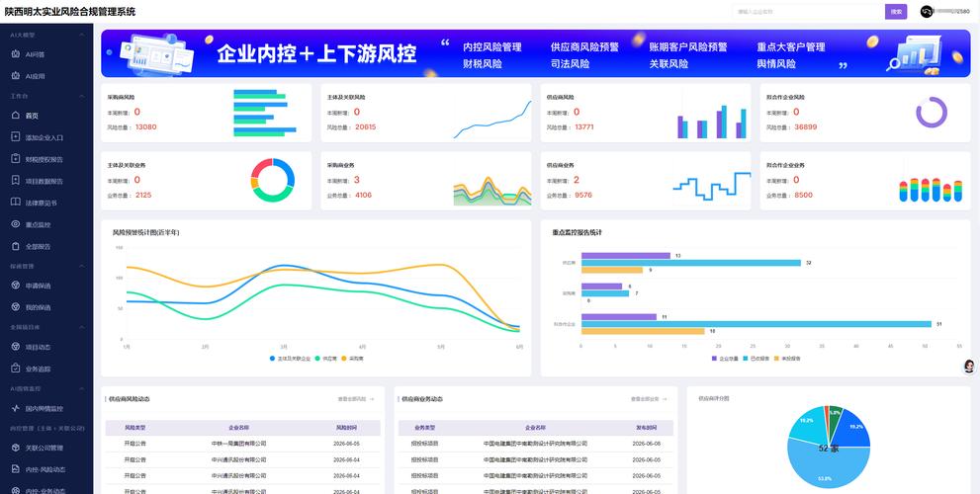Image resolution: width=980 pixels, height=494 pixels.
Task: Open 申请保函 menu item
Action: 46,286
